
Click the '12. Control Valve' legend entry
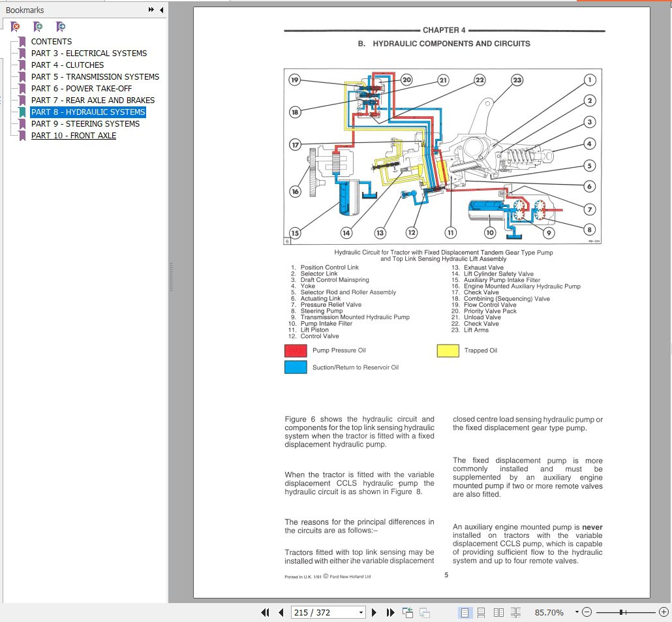(313, 336)
